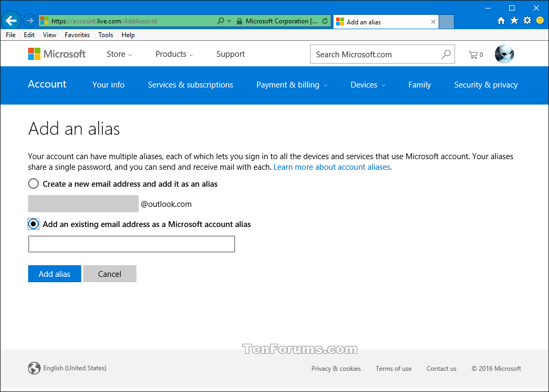Minimize the browser window
Screen dimensions: 549x392
coord(488,8)
